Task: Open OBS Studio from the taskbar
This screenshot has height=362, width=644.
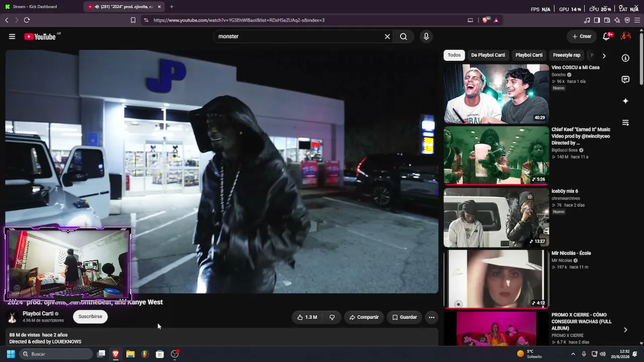Action: (175, 354)
